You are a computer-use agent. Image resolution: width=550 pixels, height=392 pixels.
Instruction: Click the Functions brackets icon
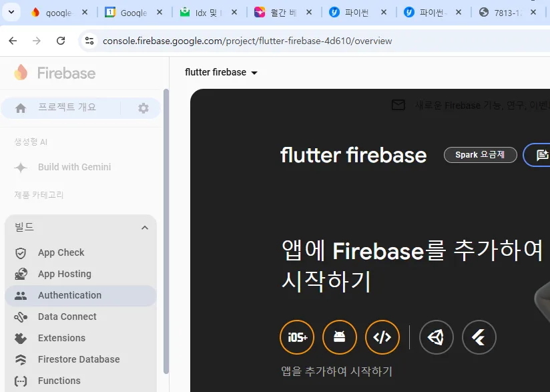21,381
